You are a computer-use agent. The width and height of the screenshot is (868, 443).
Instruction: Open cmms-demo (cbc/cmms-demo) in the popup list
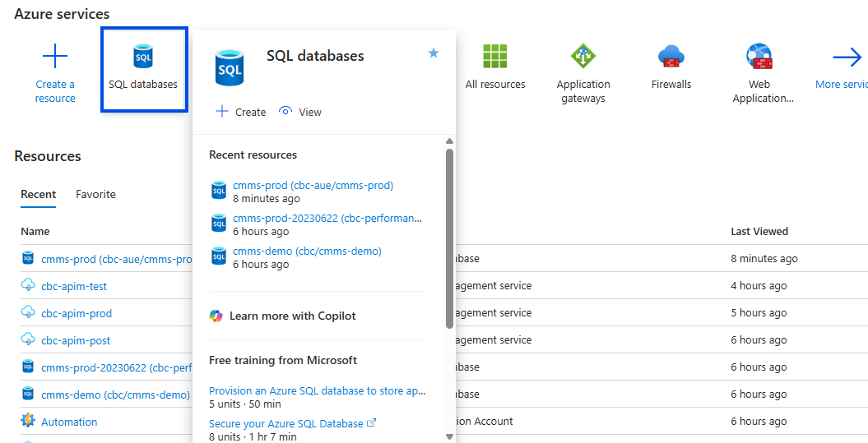pos(307,251)
